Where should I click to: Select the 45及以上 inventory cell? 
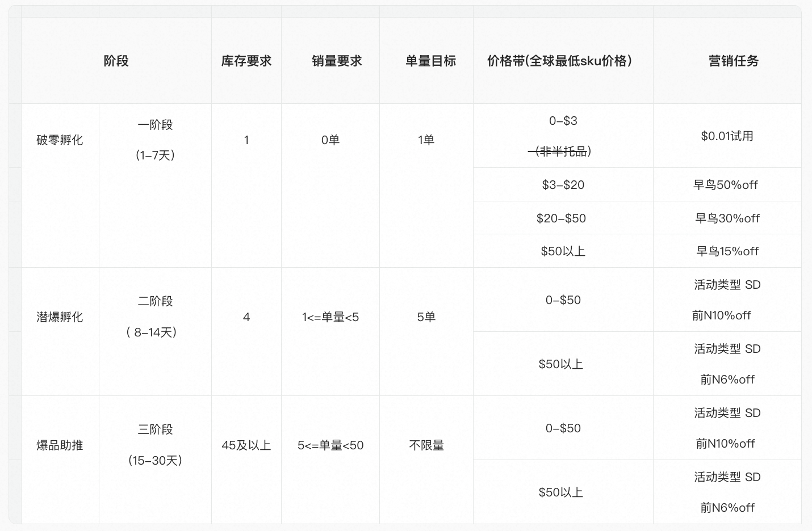coord(246,445)
